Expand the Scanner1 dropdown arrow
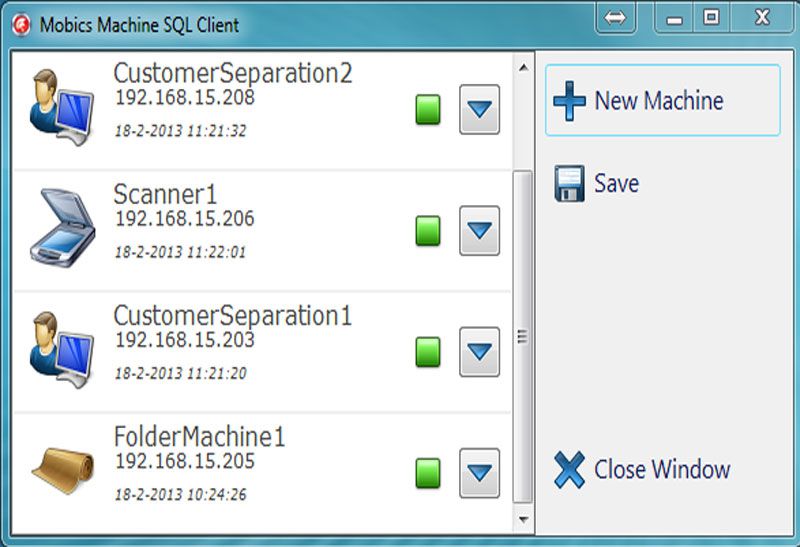This screenshot has height=547, width=800. [480, 230]
